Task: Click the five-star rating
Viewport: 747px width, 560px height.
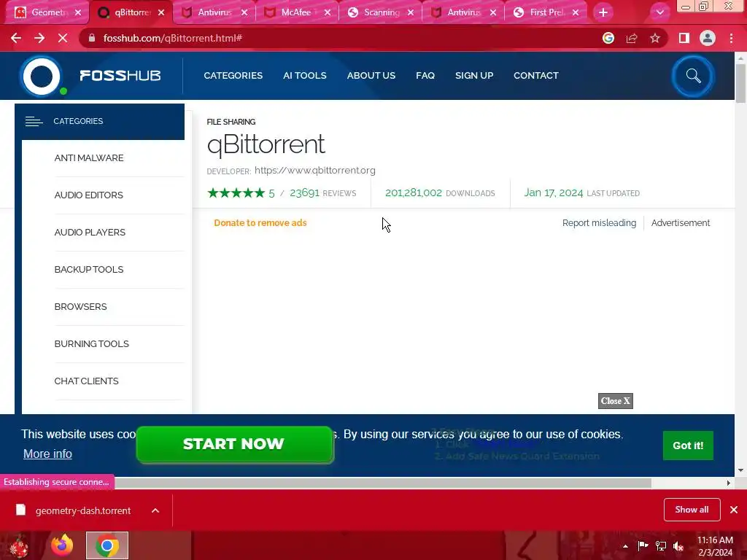Action: (x=236, y=192)
